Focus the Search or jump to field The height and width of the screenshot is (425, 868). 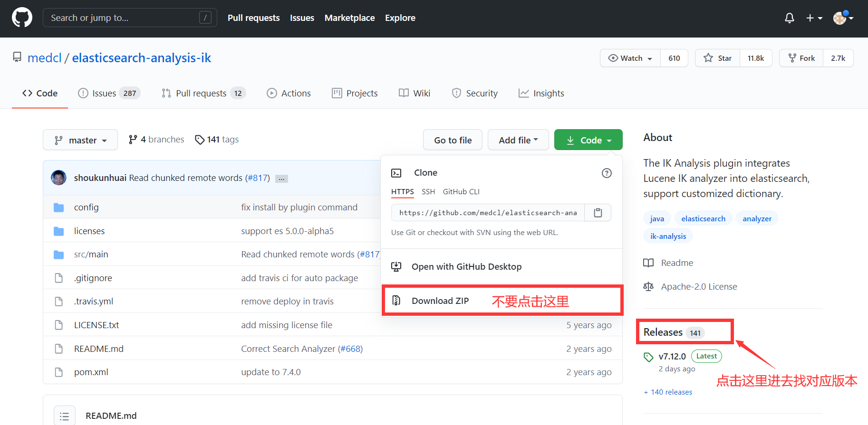pyautogui.click(x=130, y=18)
